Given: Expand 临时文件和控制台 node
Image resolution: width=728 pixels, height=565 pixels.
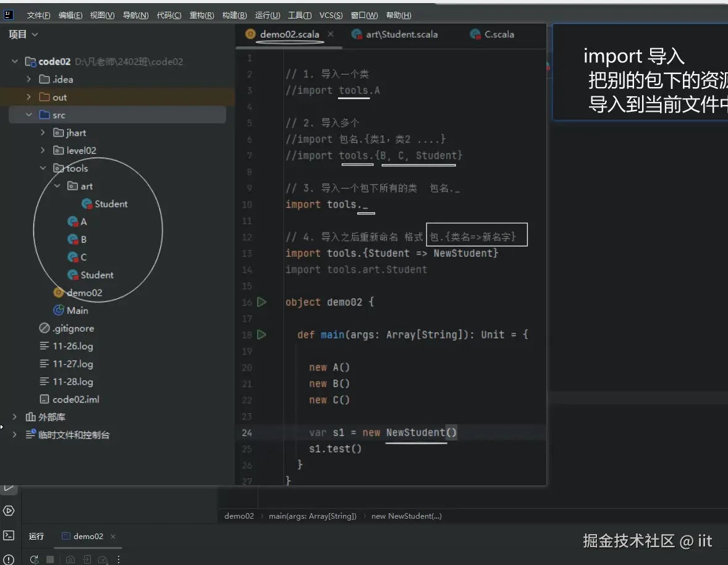Looking at the screenshot, I should point(15,435).
